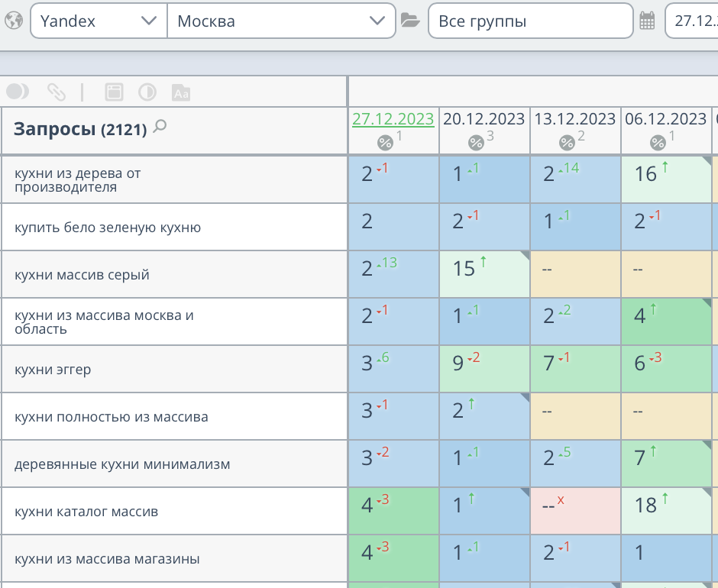Expand the "Все группы" groups dropdown
Screen dimensions: 718x588
pyautogui.click(x=531, y=21)
